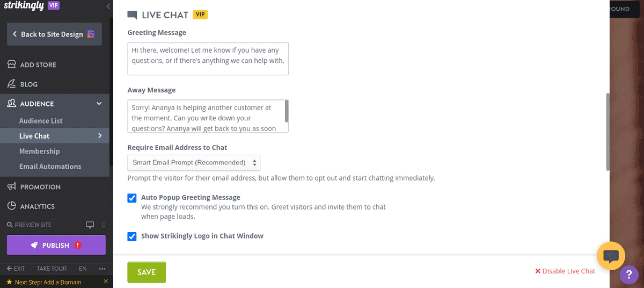This screenshot has width=644, height=288.
Task: Toggle Show Strikingly Logo in Chat Window
Action: [132, 236]
